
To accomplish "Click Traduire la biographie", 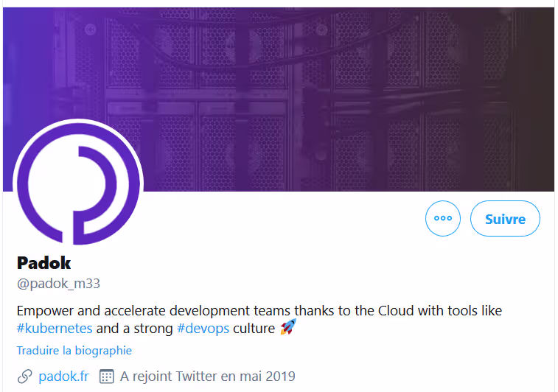I will pyautogui.click(x=74, y=351).
